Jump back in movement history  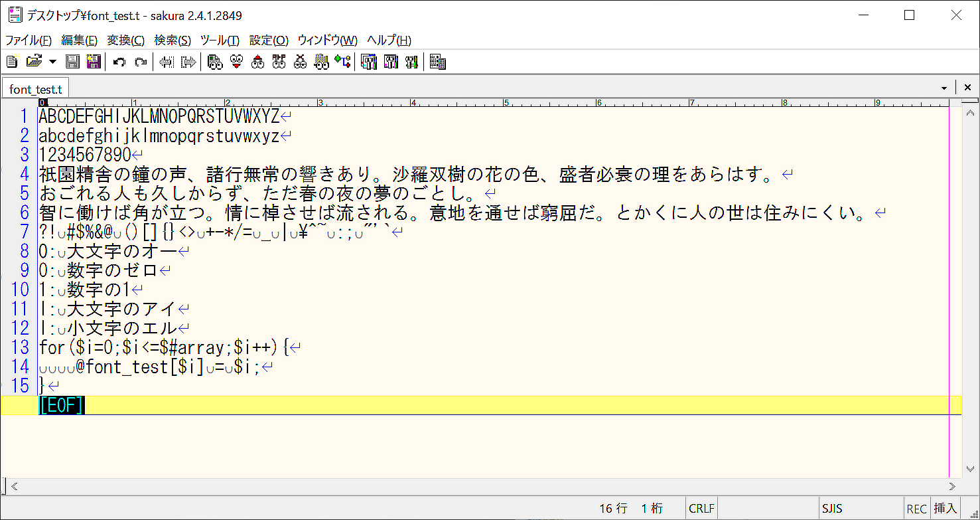coord(167,62)
